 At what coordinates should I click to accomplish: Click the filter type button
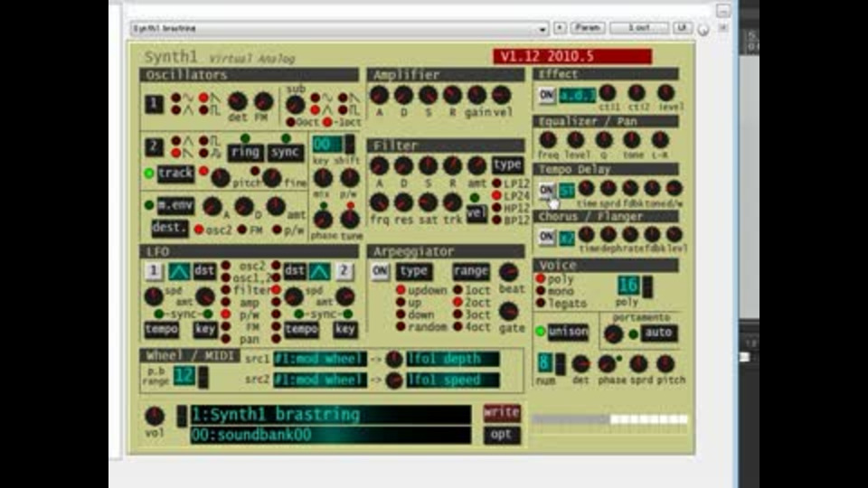(x=507, y=164)
